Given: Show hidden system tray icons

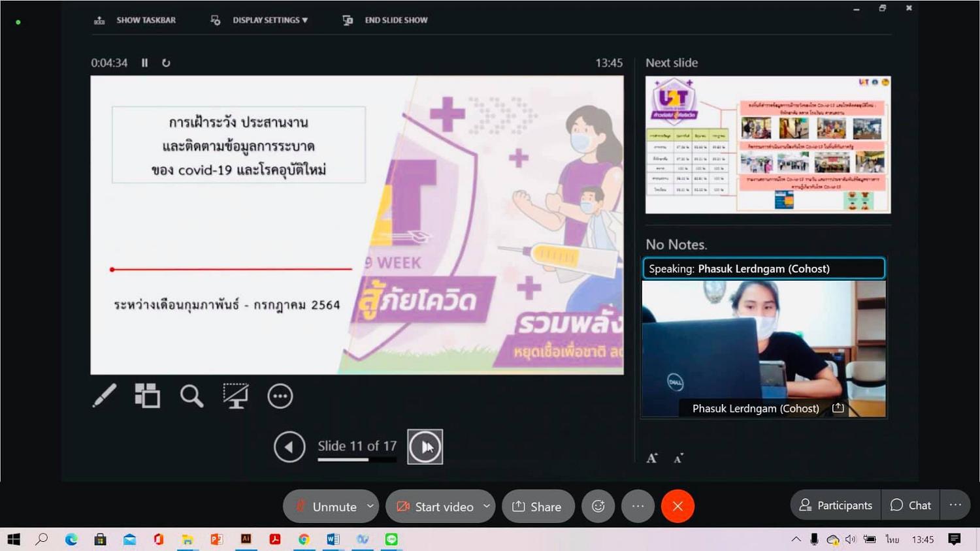Looking at the screenshot, I should (796, 539).
